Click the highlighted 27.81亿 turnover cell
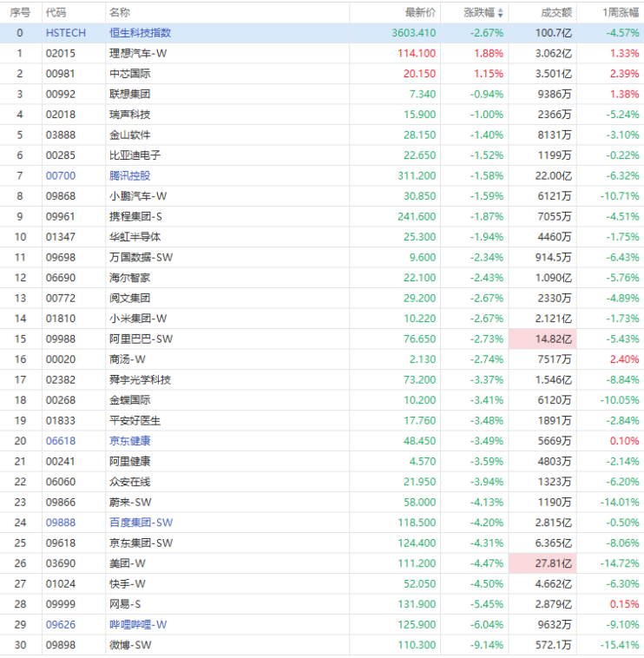This screenshot has width=644, height=658. point(543,563)
